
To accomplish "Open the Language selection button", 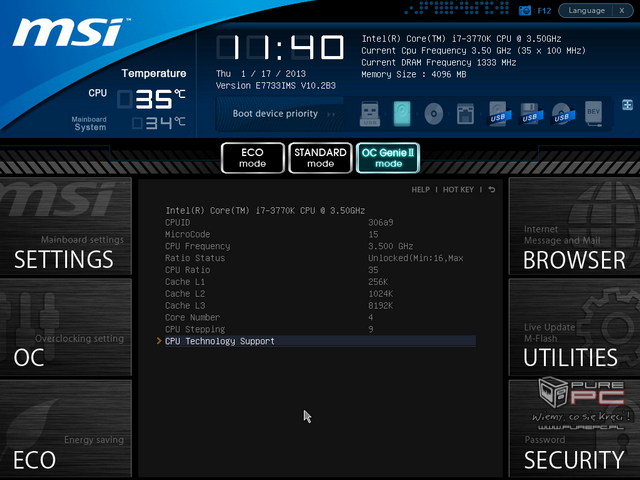I will (587, 11).
